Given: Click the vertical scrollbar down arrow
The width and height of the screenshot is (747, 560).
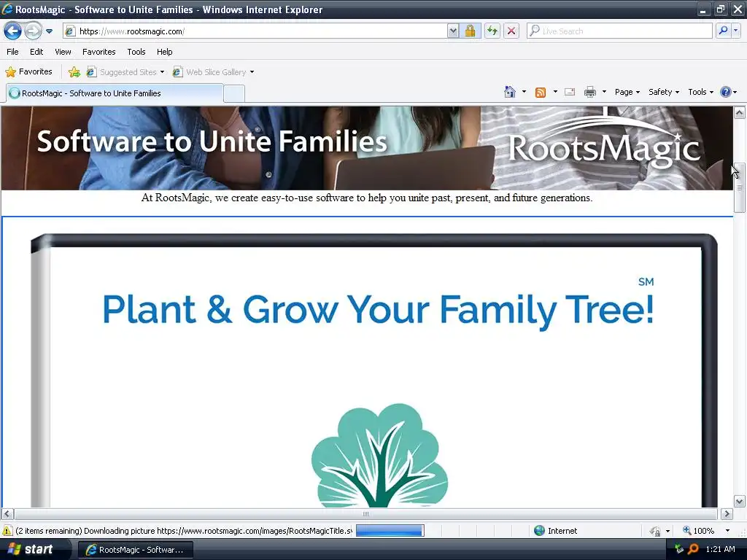Looking at the screenshot, I should pyautogui.click(x=740, y=501).
